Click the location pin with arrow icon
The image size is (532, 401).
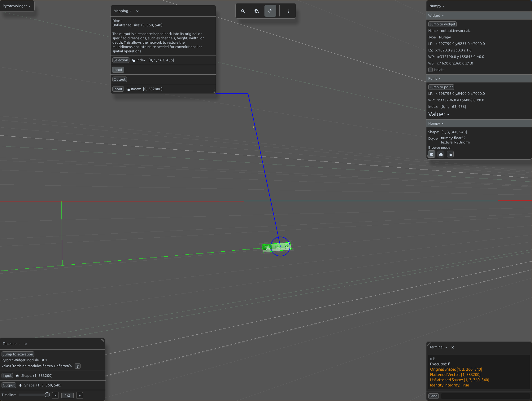pos(257,11)
